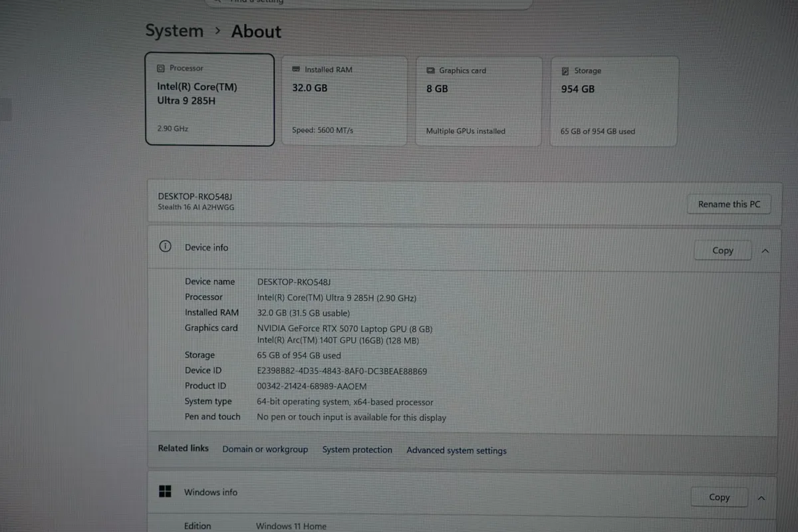Click the "Stealth 16 AI A2HWGG" model name
Viewport: 798px width, 532px height.
(196, 207)
